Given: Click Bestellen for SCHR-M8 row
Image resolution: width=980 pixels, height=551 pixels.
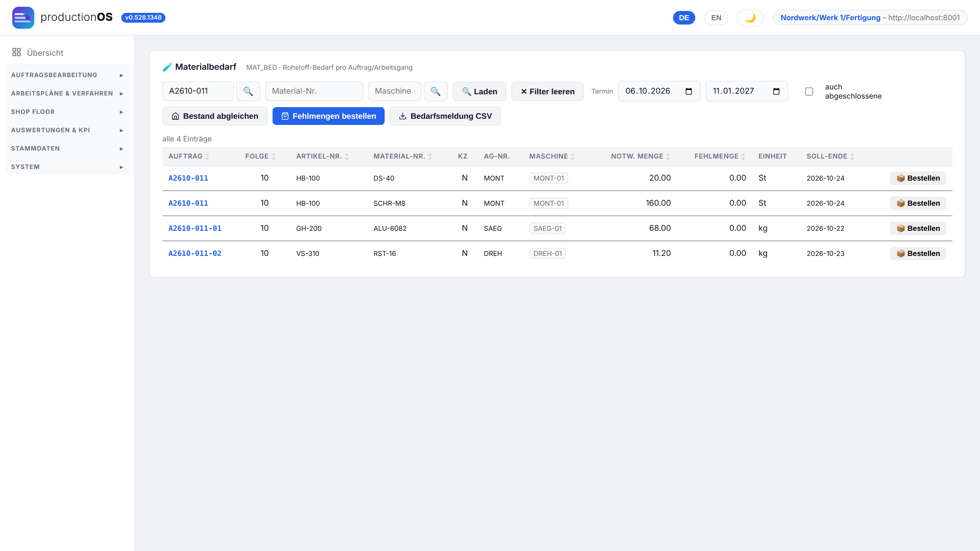Looking at the screenshot, I should tap(918, 203).
